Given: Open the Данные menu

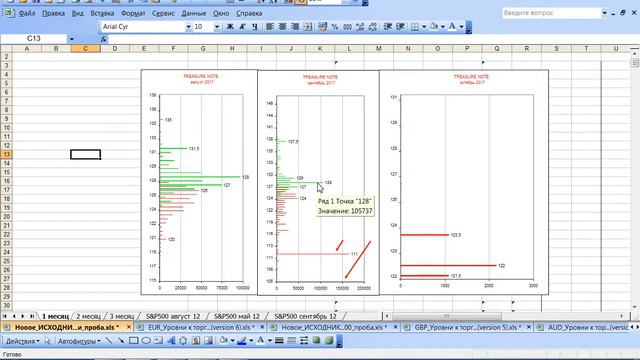Looking at the screenshot, I should tap(194, 13).
